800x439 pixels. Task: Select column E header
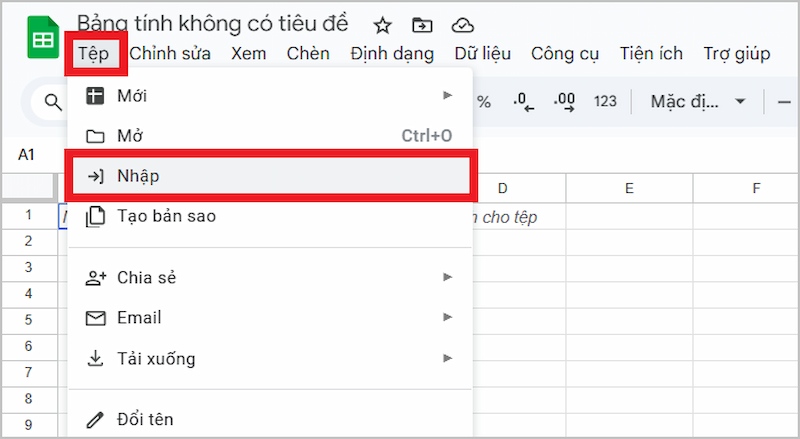click(630, 188)
